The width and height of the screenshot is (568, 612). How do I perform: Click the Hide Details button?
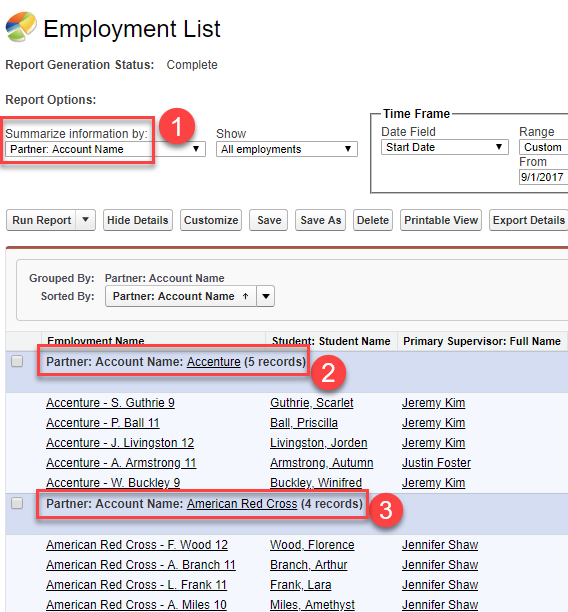[x=138, y=220]
